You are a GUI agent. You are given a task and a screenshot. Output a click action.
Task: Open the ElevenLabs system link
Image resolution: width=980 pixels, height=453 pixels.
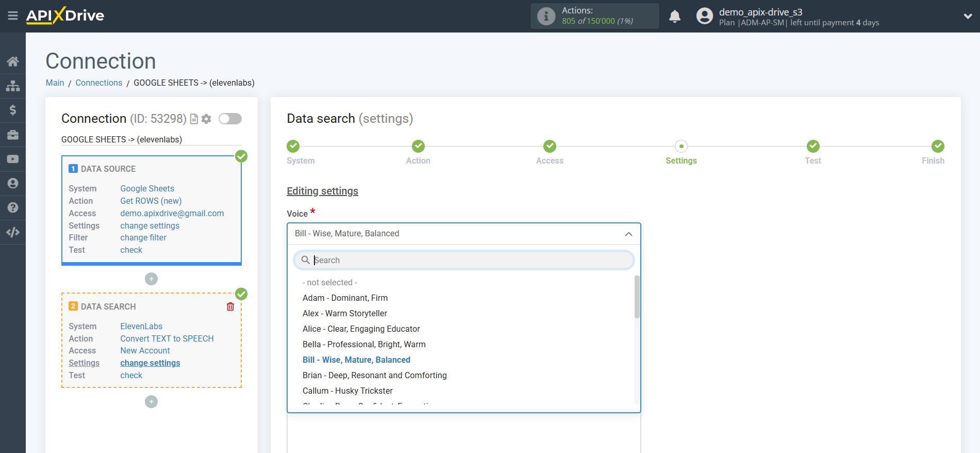[x=141, y=326]
